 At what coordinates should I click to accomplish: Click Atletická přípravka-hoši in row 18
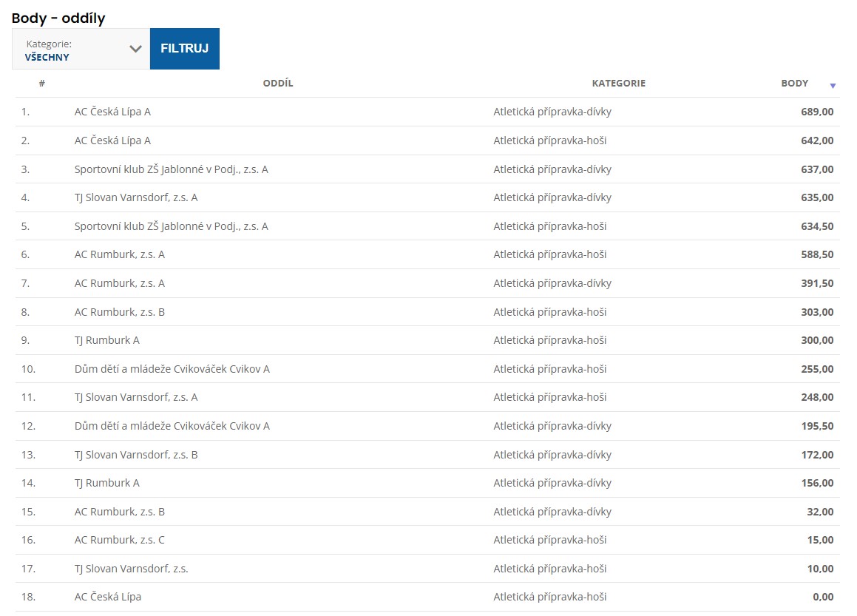tap(550, 597)
